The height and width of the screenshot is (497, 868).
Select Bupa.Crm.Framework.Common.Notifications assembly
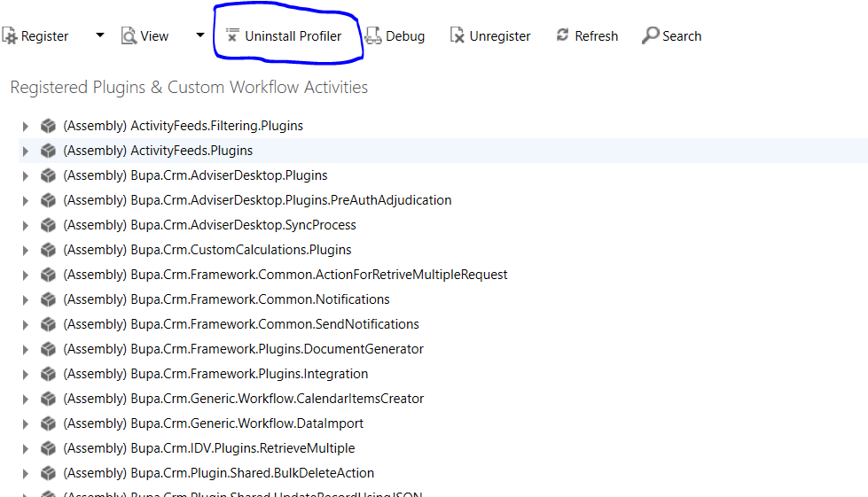(226, 299)
